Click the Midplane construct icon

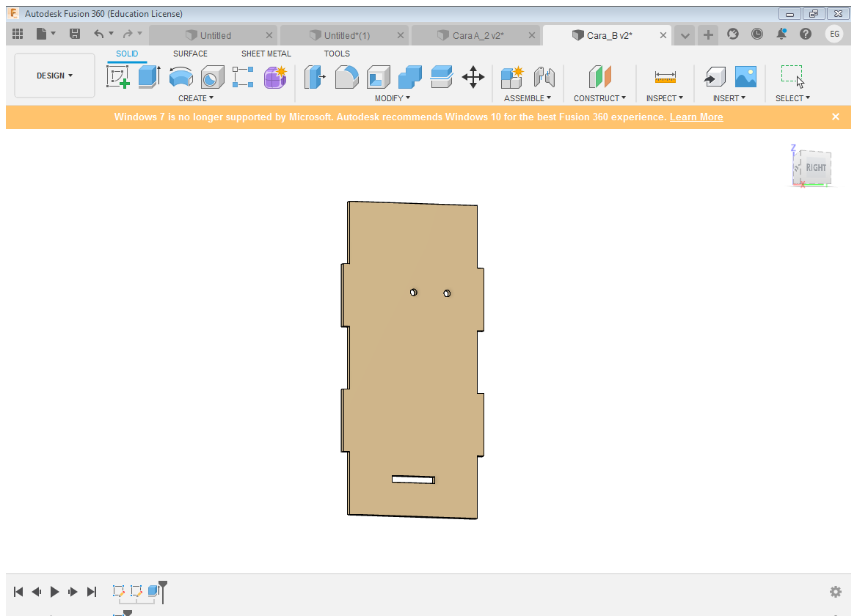[x=599, y=77]
